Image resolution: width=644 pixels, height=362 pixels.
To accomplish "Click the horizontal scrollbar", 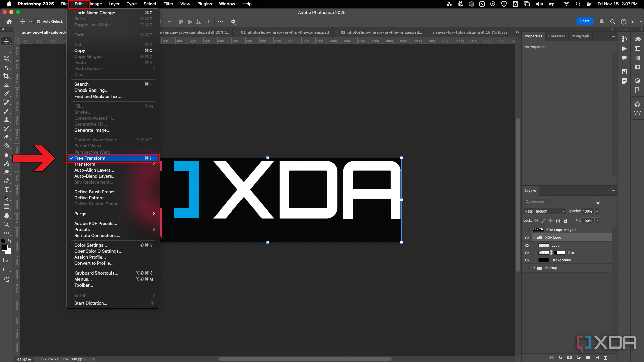I will 305,359.
